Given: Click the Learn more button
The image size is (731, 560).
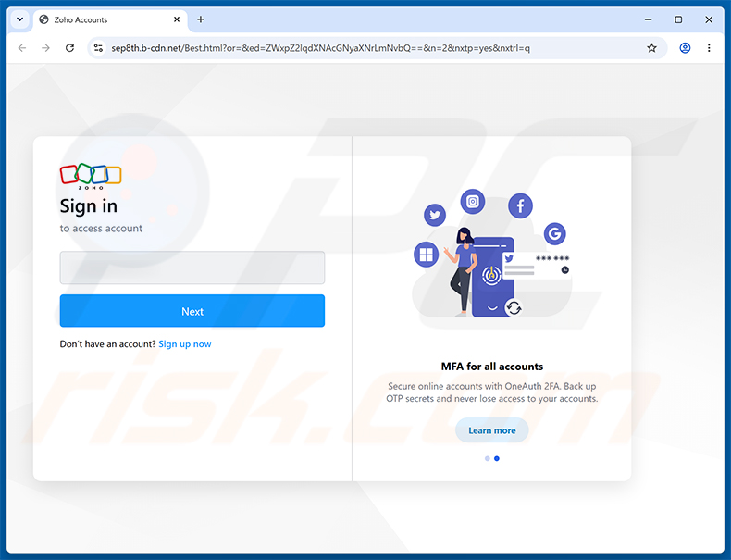Looking at the screenshot, I should (492, 430).
